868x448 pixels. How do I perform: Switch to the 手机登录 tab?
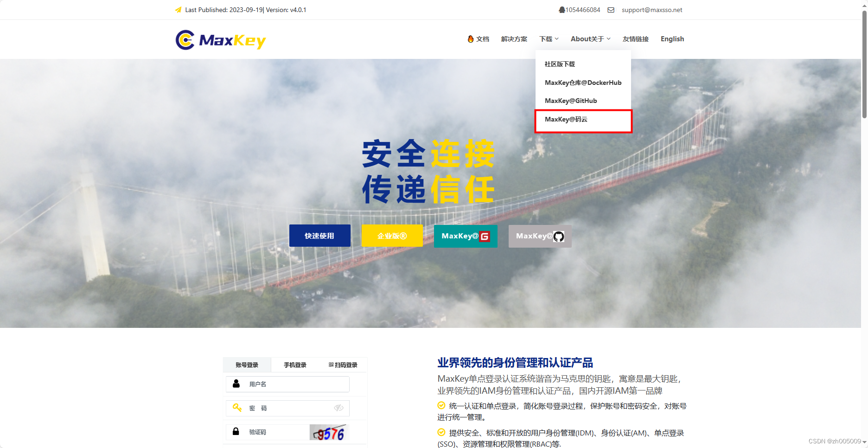(295, 365)
